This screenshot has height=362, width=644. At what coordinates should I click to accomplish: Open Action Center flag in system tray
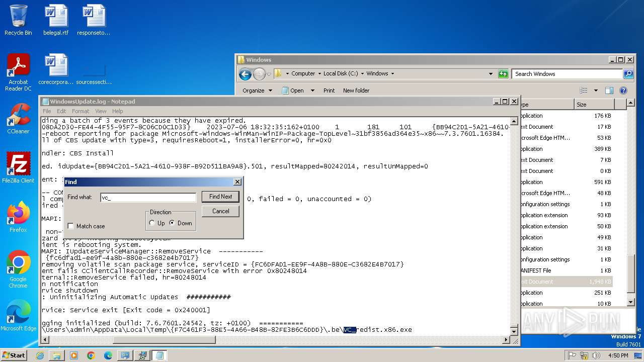click(572, 355)
